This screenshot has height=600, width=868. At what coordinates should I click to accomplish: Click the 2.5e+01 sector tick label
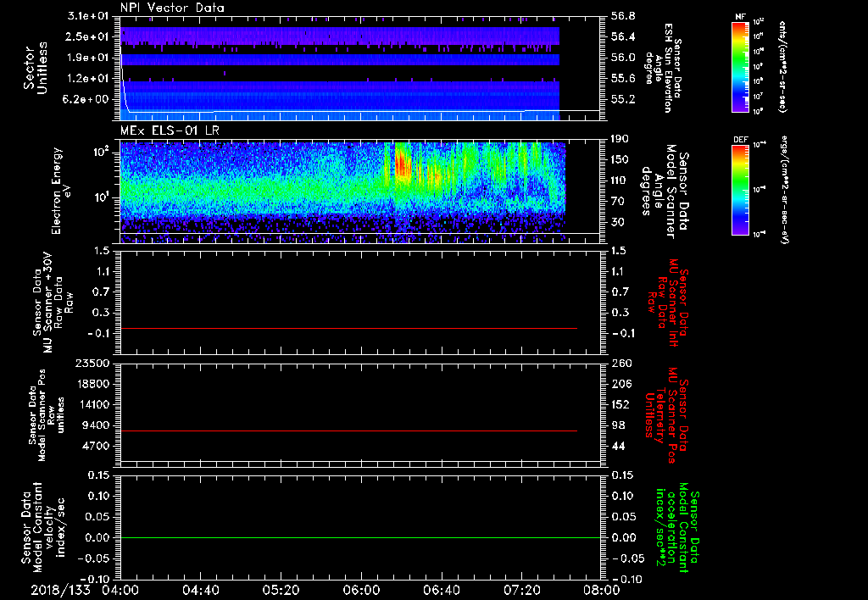point(88,36)
